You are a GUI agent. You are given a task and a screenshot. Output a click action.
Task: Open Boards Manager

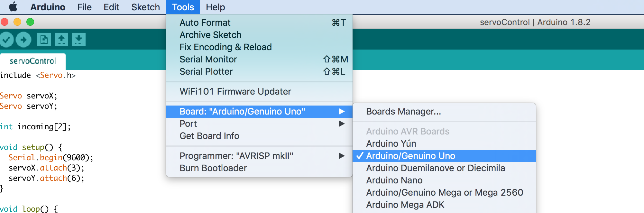pos(403,112)
